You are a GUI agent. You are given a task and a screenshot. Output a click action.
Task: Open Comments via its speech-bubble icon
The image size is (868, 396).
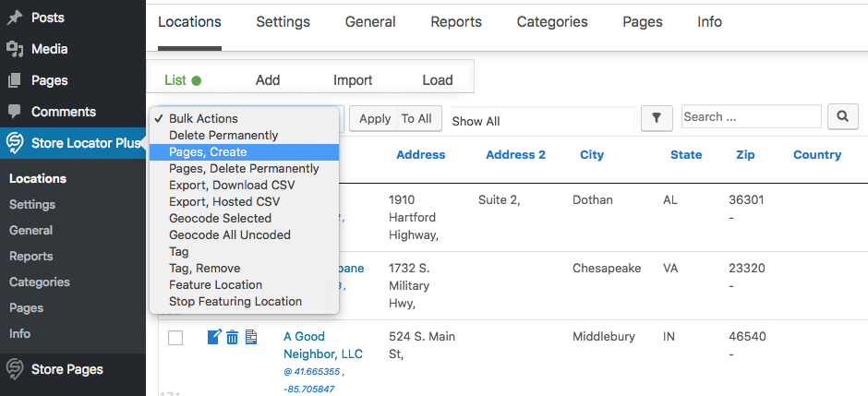(x=15, y=112)
